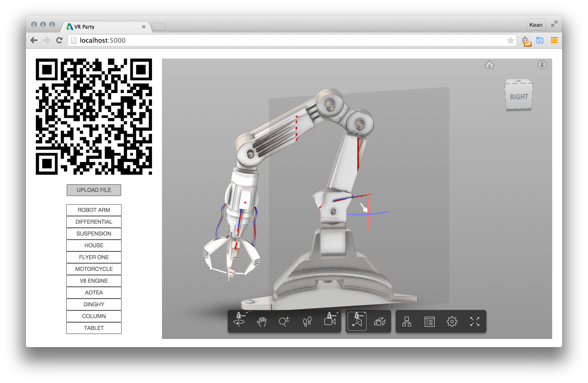Click the UPLOAD FILE button
Screen dimensions: 588x383
94,190
